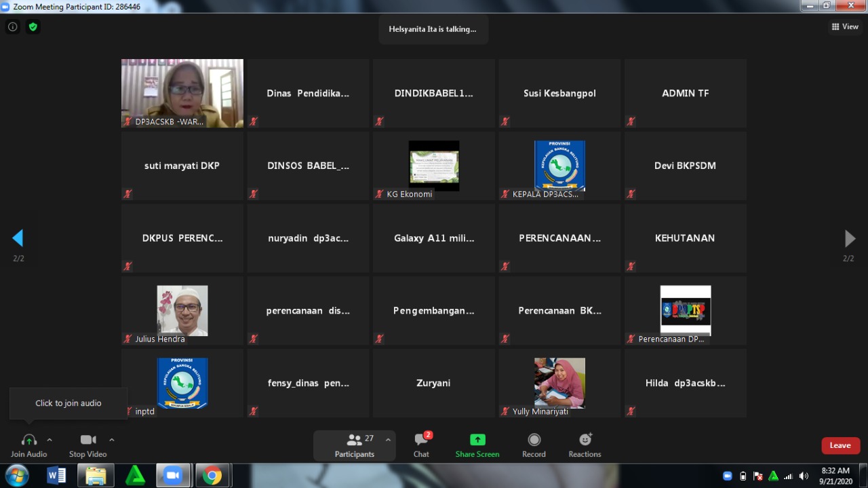Leave the meeting with the red button

(840, 445)
